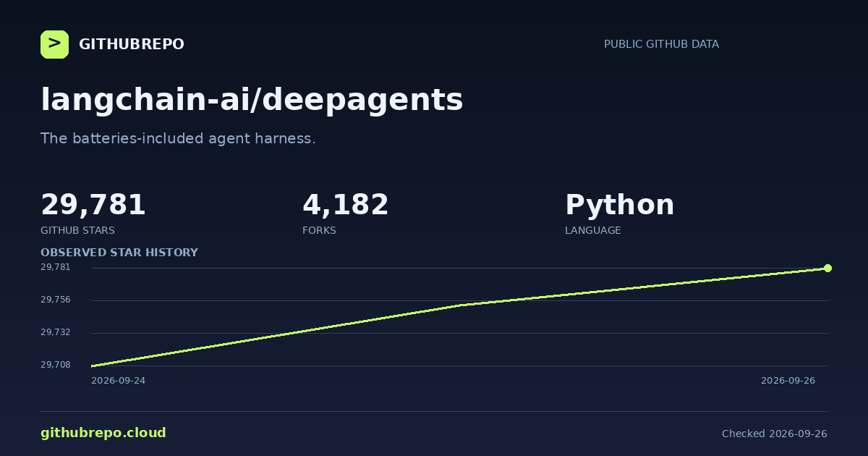Select the repository description text
The width and height of the screenshot is (868, 456).
[178, 138]
